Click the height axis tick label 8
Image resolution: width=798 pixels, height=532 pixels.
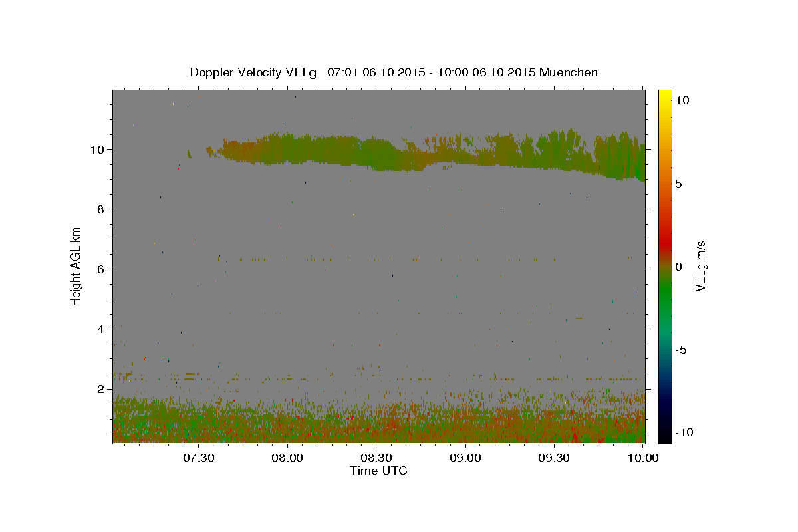point(102,209)
